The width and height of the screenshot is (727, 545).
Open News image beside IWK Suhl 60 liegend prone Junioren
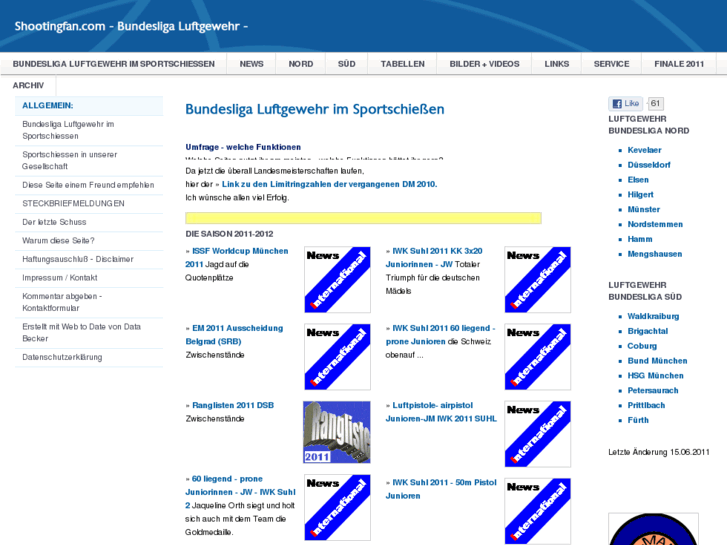click(x=537, y=357)
